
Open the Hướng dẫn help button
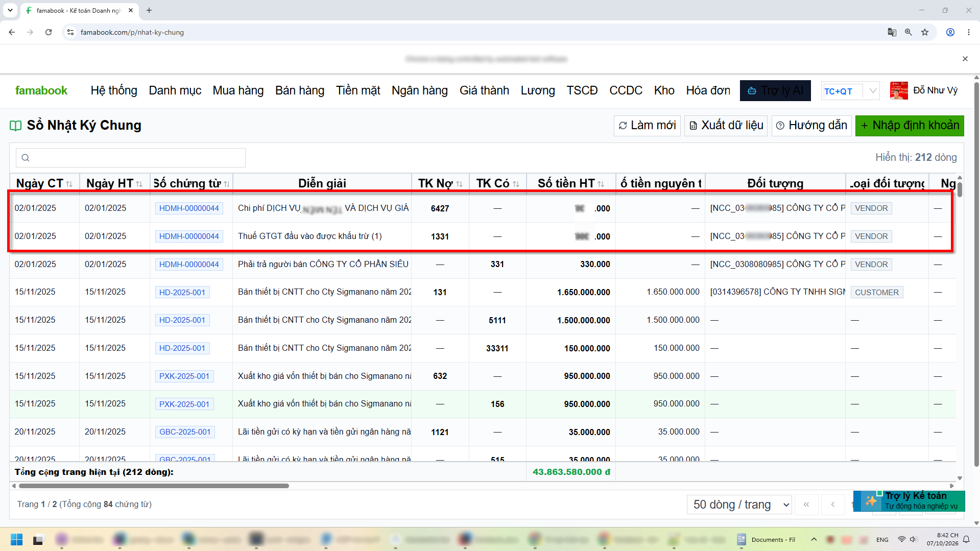coord(811,126)
